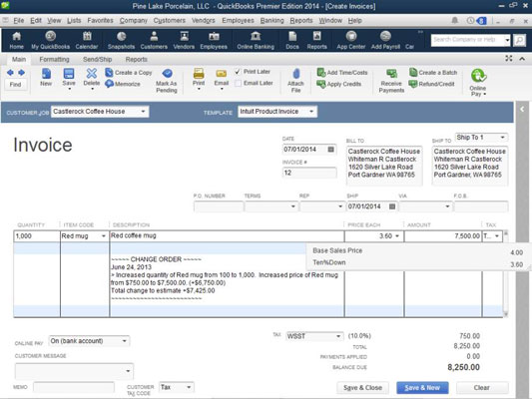This screenshot has width=532, height=399.
Task: Open Receive Payments icon
Action: pos(392,73)
